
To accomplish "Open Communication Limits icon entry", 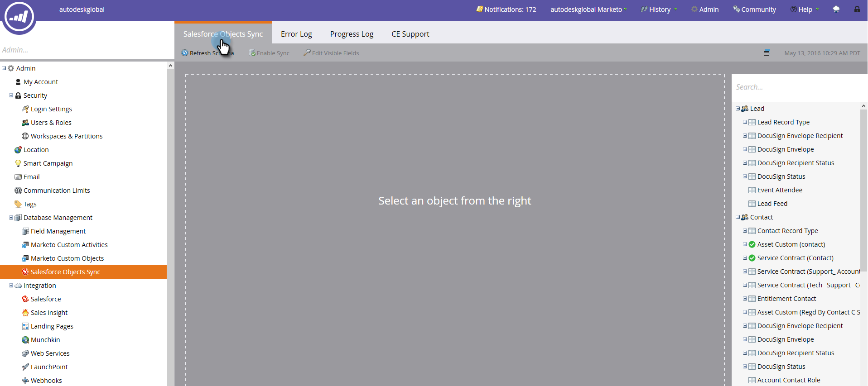I will click(x=18, y=191).
